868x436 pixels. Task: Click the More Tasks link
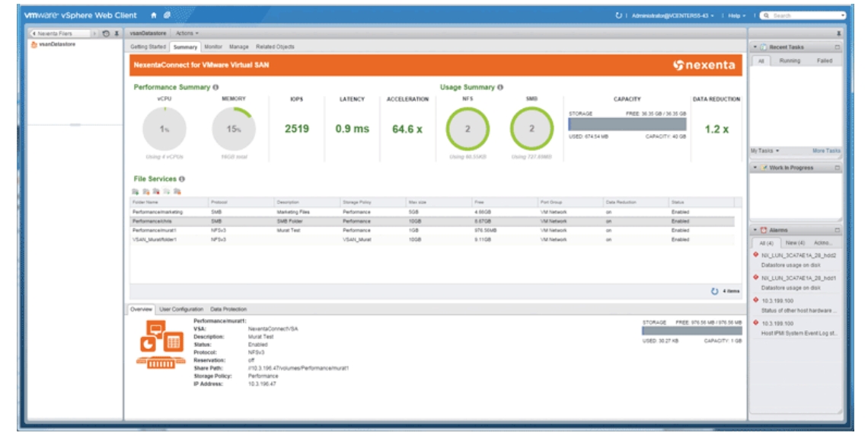(x=826, y=151)
